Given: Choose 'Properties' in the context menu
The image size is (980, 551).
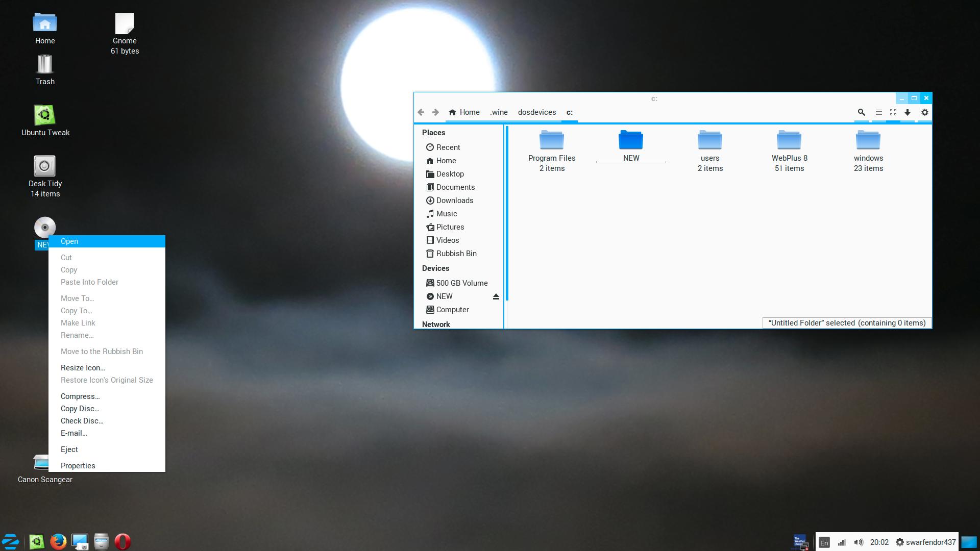Looking at the screenshot, I should (x=78, y=466).
